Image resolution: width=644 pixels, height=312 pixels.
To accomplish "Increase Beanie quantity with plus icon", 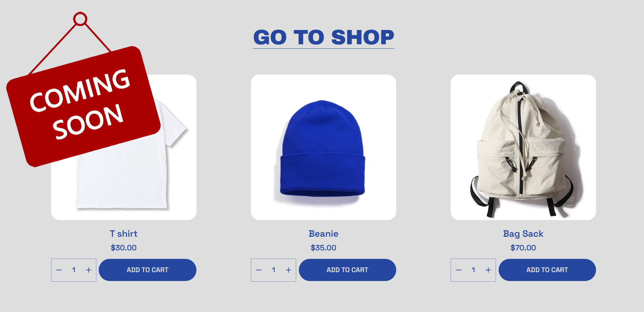I will point(288,270).
